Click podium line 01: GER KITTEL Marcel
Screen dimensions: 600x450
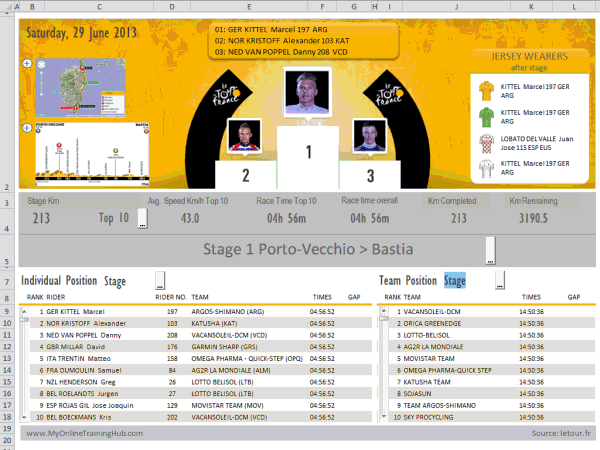[x=271, y=30]
